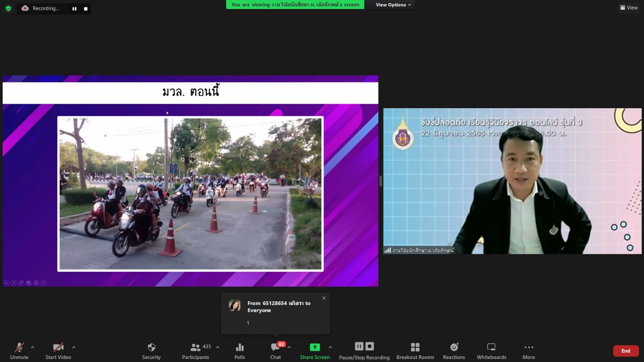
Task: Open Whiteboards
Action: (491, 351)
